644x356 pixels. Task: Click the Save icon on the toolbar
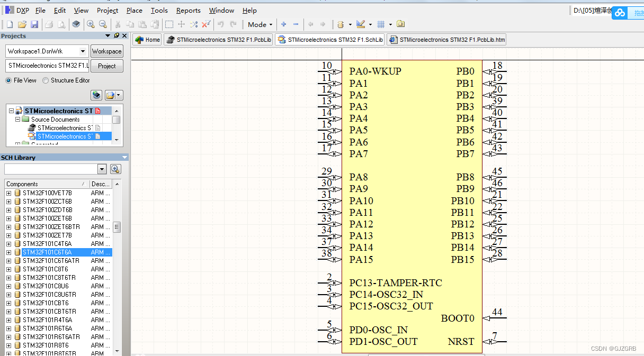(34, 24)
